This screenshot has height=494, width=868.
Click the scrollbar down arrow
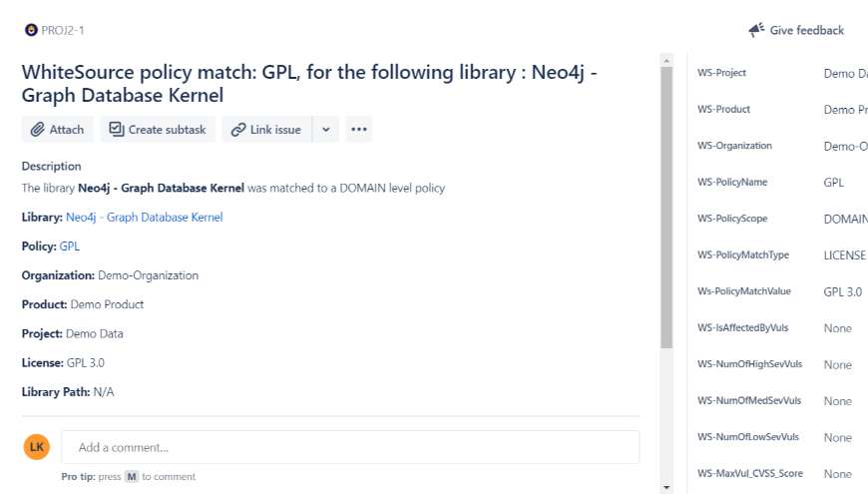click(666, 487)
